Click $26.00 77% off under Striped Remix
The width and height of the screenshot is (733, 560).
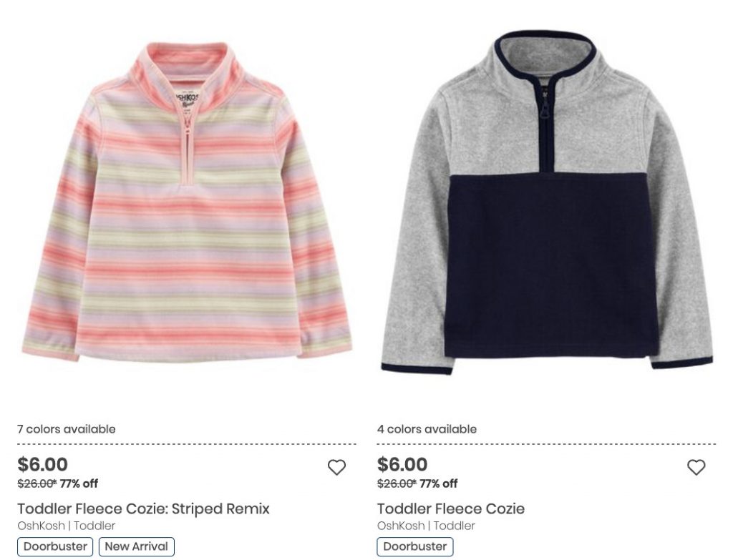tap(57, 483)
